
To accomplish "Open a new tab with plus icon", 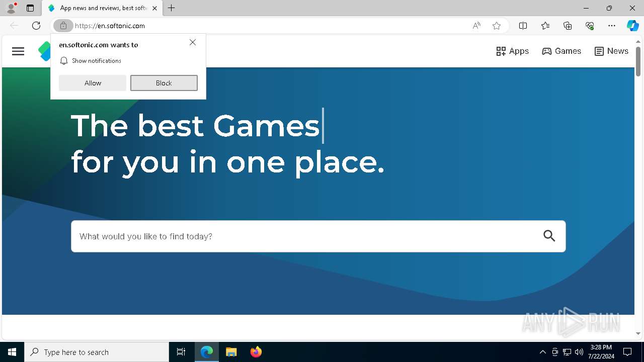I will [172, 8].
